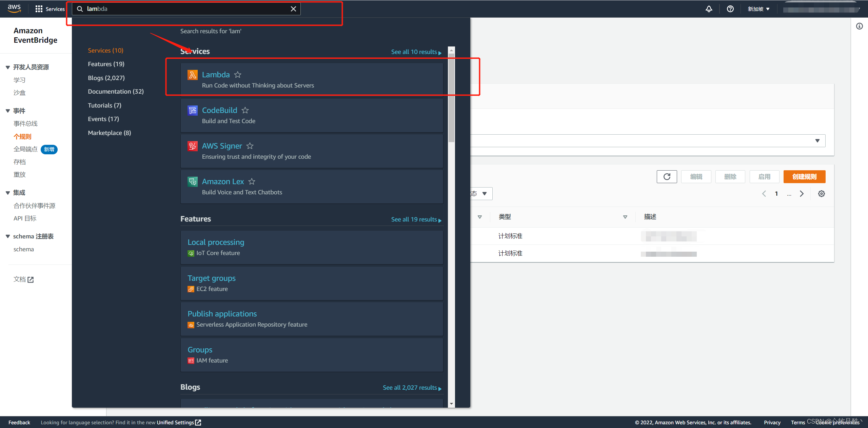
Task: Open the Services grid menu icon
Action: point(39,9)
